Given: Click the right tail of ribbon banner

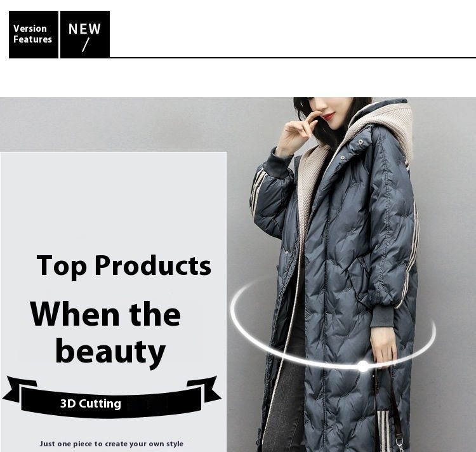Looking at the screenshot, I should (204, 389).
